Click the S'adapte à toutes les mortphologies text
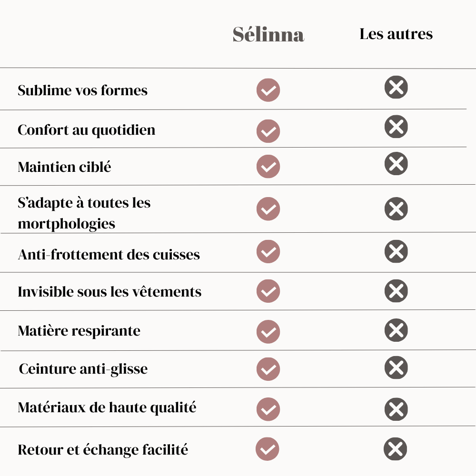Screen dimensions: 476x476 point(84,213)
